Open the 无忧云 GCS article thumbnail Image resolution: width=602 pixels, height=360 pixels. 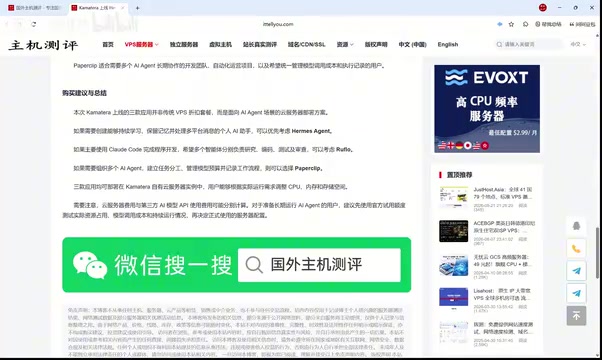453,264
